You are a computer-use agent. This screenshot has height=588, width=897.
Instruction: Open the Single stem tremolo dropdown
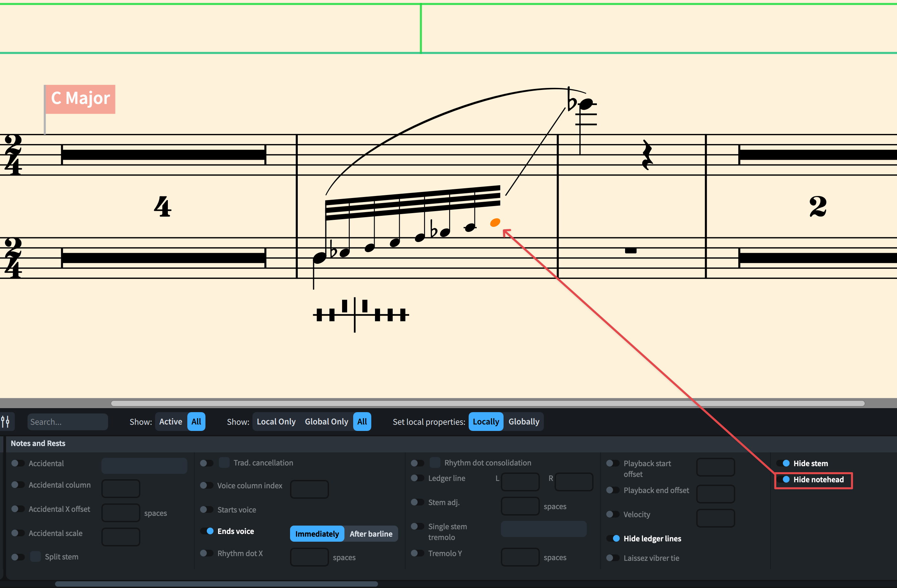[543, 529]
